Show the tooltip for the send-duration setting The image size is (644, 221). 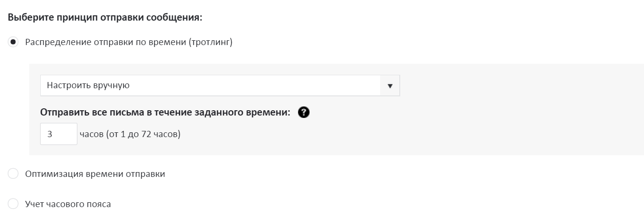point(303,113)
